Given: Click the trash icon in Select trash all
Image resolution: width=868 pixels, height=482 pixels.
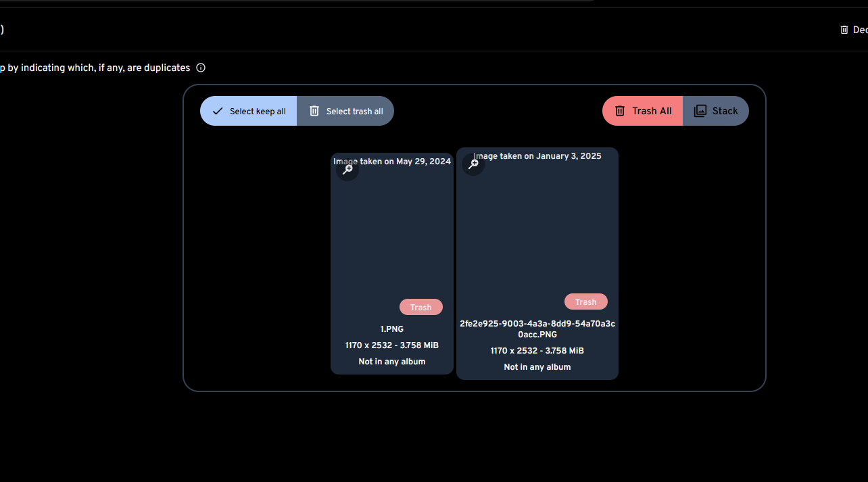Looking at the screenshot, I should click(x=314, y=111).
